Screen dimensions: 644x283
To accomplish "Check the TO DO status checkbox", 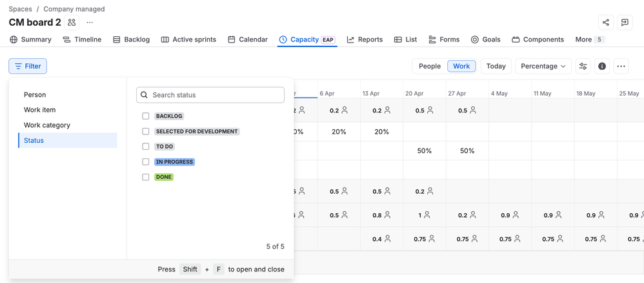I will pos(145,147).
